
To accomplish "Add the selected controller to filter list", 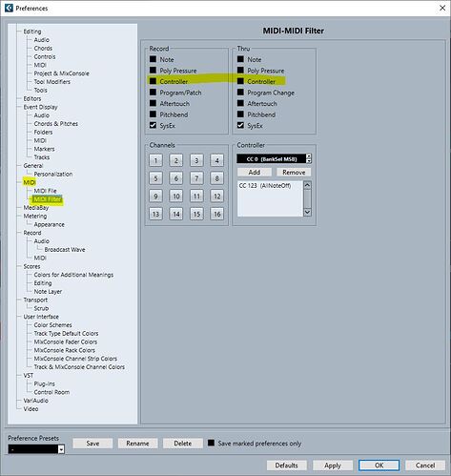I will 255,172.
